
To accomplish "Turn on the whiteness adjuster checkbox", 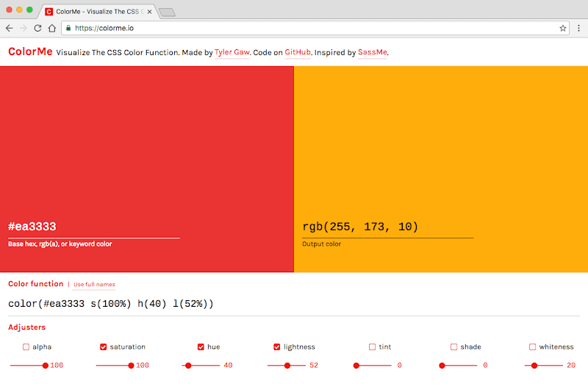I will pyautogui.click(x=532, y=347).
